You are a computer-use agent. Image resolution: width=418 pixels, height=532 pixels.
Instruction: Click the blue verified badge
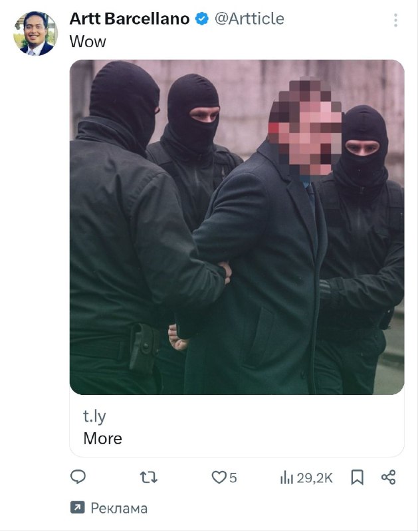tap(202, 19)
